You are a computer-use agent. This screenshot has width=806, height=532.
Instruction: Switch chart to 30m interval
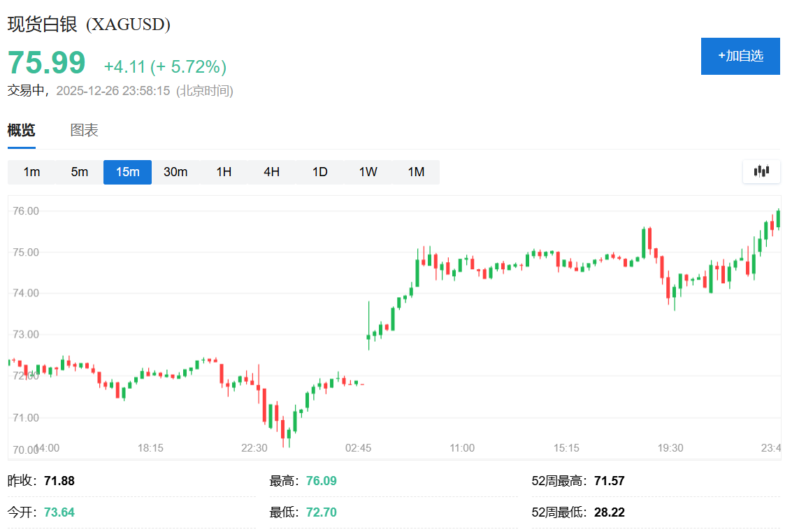pos(175,172)
